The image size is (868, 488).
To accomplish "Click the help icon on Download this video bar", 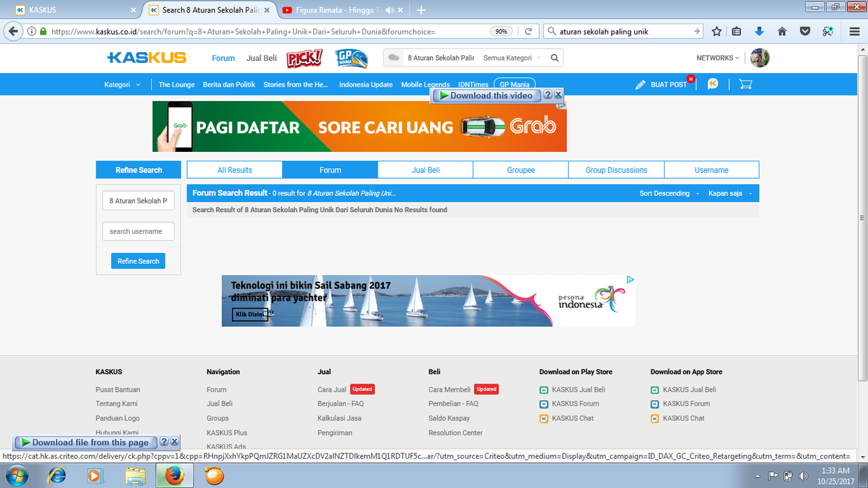I will click(548, 96).
